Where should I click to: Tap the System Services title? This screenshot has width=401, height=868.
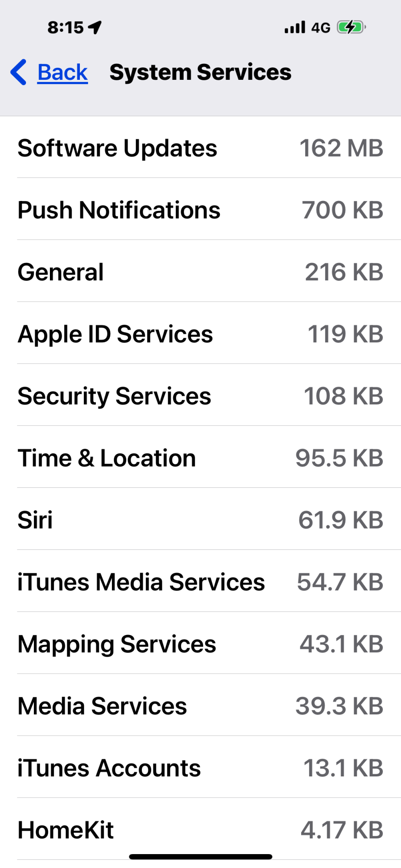(x=200, y=72)
